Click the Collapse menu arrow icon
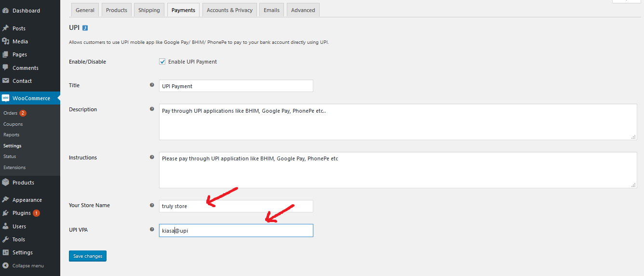 click(x=6, y=265)
